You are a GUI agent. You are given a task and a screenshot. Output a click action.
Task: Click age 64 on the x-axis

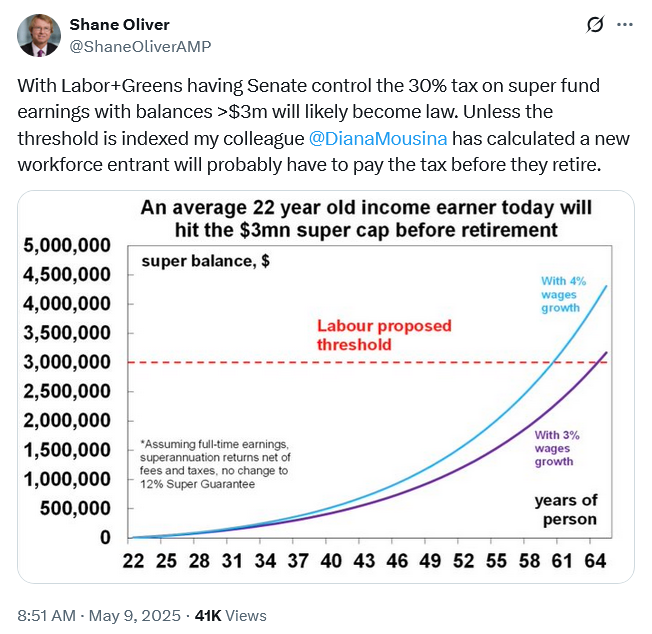point(595,562)
